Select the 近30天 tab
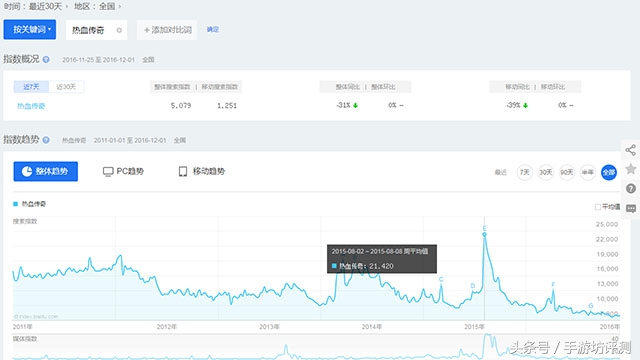 [66, 87]
